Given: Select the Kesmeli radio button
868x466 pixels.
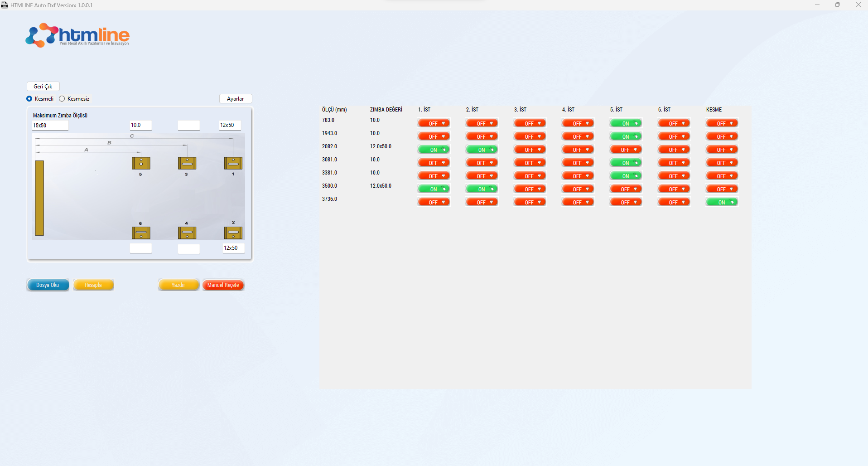Looking at the screenshot, I should point(29,99).
